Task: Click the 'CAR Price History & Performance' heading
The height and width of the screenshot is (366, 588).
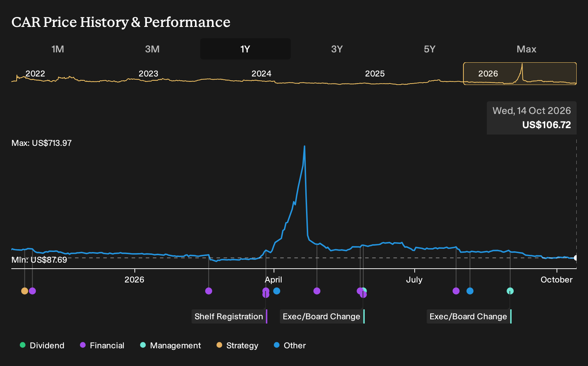Action: 121,22
